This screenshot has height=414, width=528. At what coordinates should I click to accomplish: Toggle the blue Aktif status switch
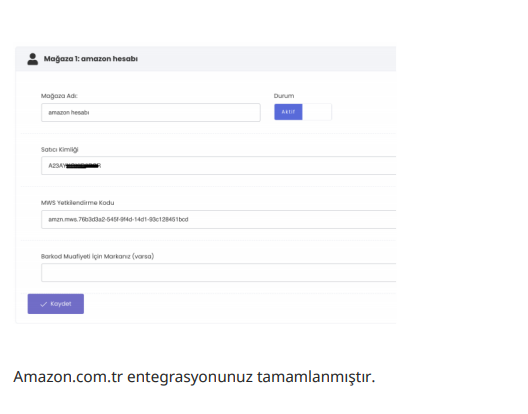point(288,112)
